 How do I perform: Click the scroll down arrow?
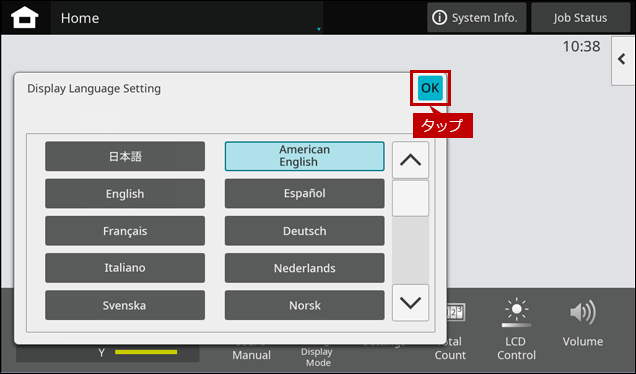tap(410, 303)
